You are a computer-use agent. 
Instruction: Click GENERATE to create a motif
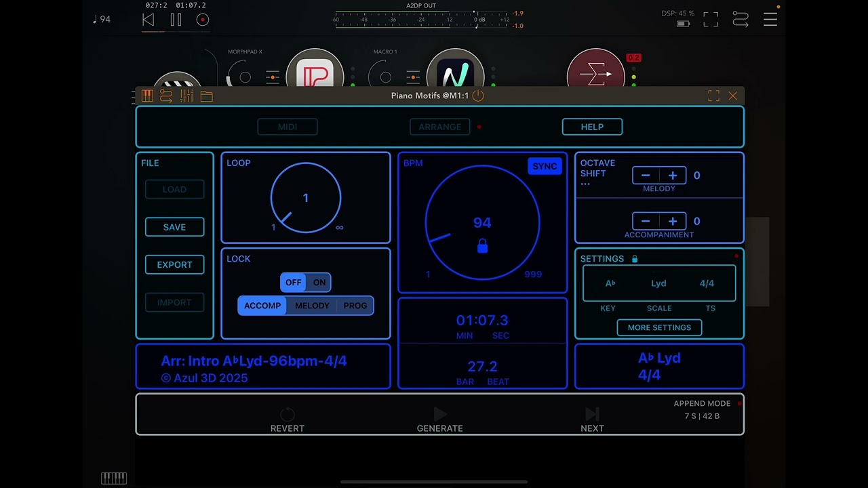[x=439, y=420]
